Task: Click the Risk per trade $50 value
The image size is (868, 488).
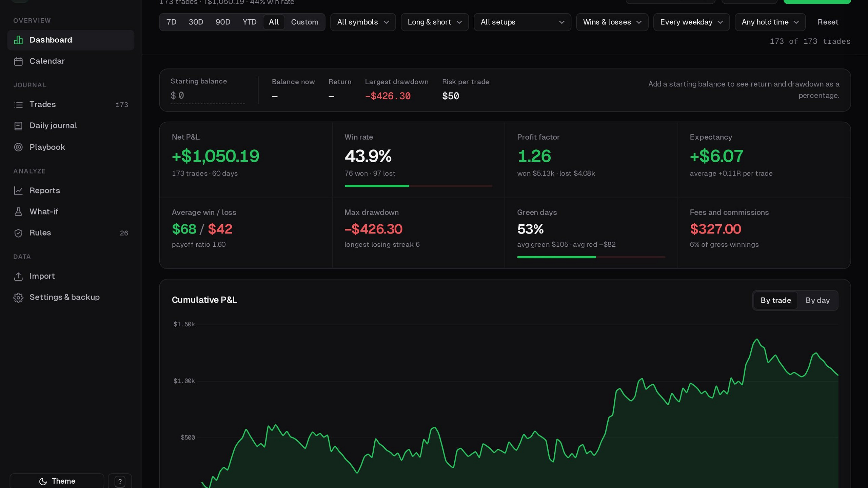Action: coord(451,96)
